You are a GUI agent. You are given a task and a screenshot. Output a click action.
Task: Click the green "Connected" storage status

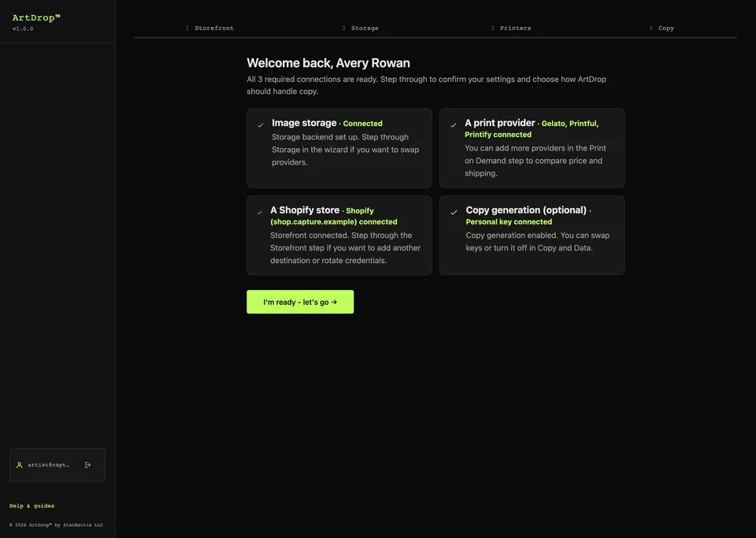(362, 124)
